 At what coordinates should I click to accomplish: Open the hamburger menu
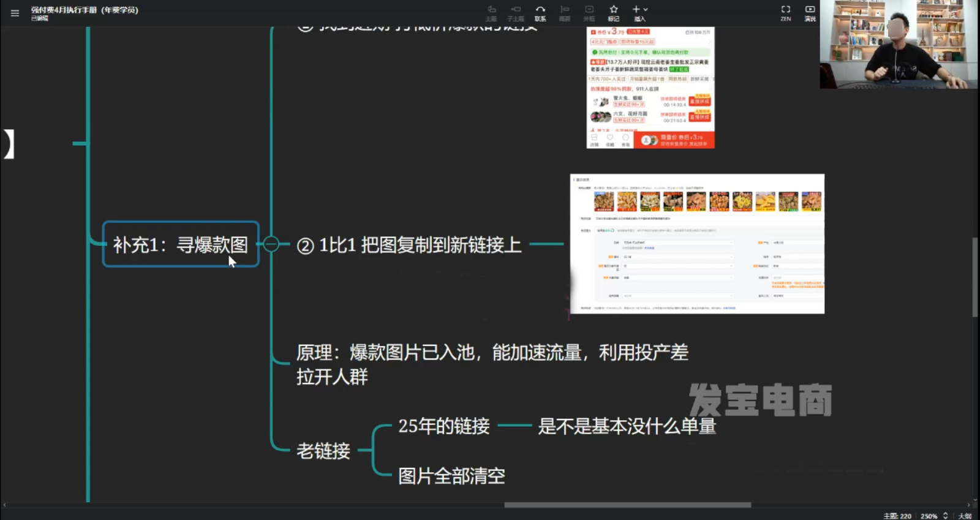15,13
